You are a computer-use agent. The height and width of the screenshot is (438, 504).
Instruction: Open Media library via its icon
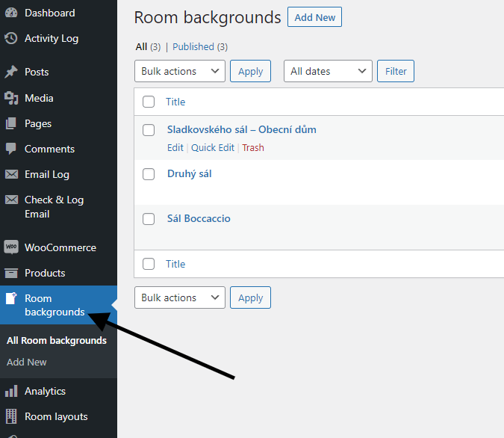pyautogui.click(x=11, y=98)
